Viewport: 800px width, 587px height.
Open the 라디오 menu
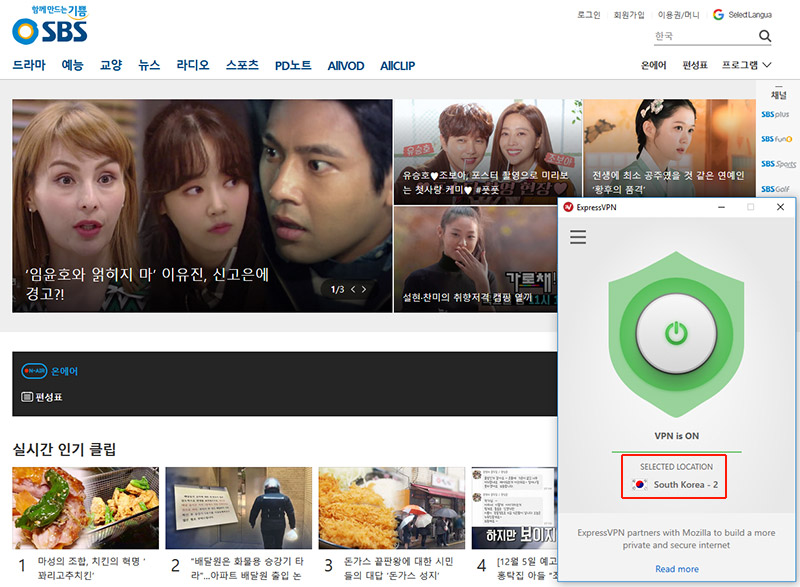[193, 65]
